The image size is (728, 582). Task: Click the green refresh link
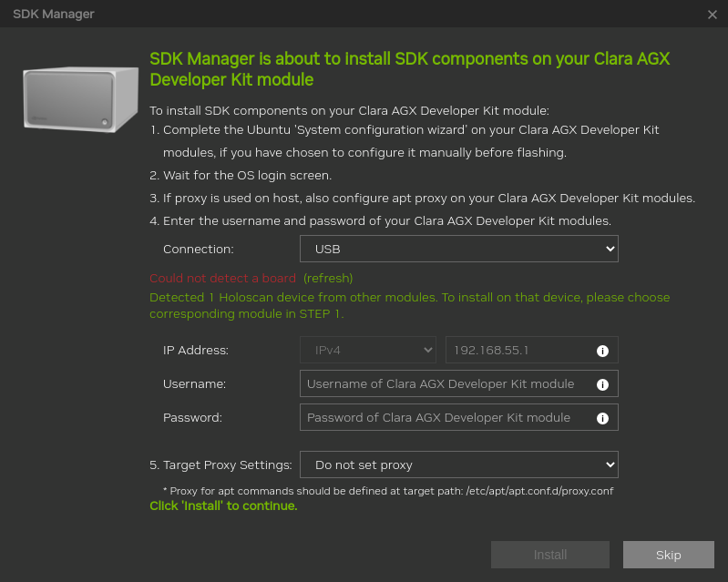tap(328, 278)
